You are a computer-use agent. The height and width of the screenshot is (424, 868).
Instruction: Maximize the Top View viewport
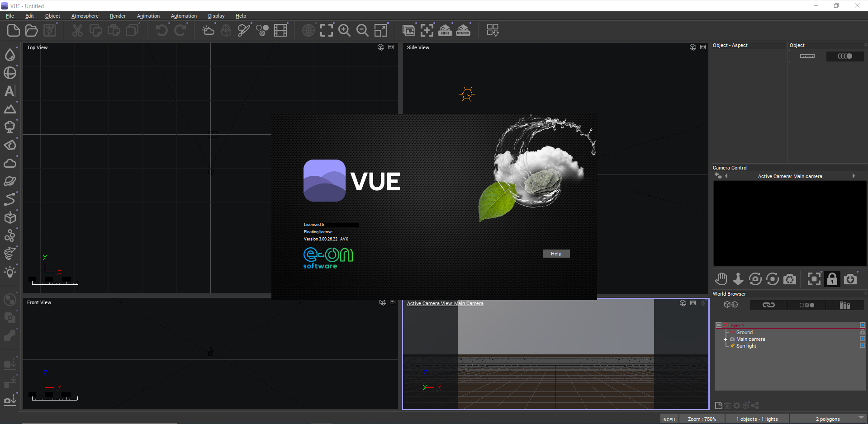391,47
